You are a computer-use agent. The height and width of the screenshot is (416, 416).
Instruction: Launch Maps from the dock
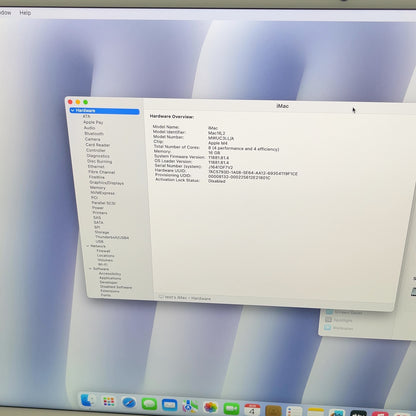(190, 406)
